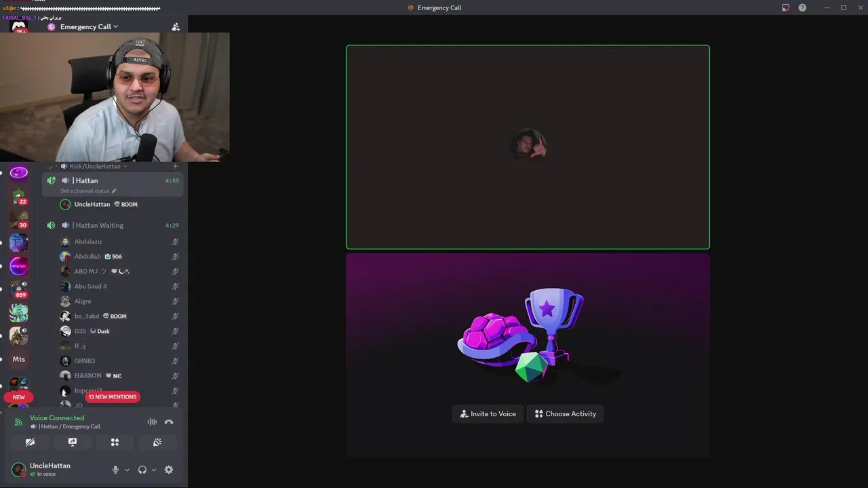The width and height of the screenshot is (868, 488).
Task: Open noise suppression waveform settings
Action: [x=152, y=422]
